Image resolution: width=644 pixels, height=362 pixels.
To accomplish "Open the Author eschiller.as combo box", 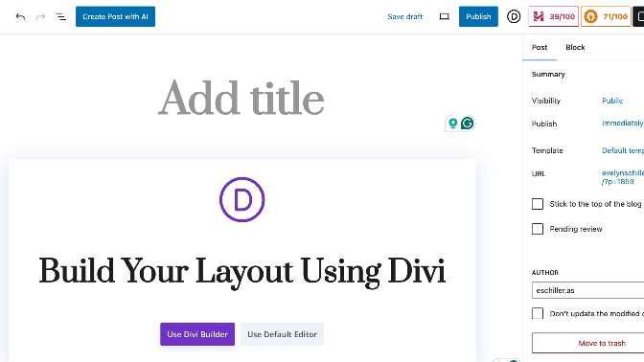I will 587,290.
